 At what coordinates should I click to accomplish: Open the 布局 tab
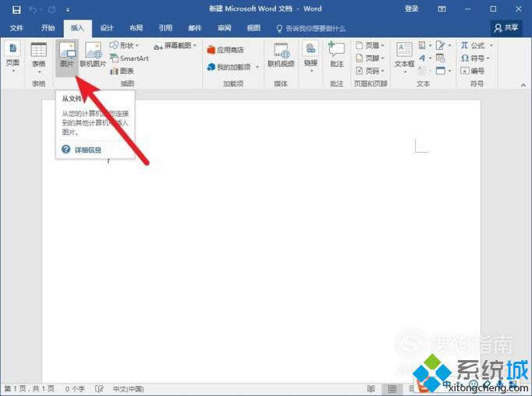(136, 28)
